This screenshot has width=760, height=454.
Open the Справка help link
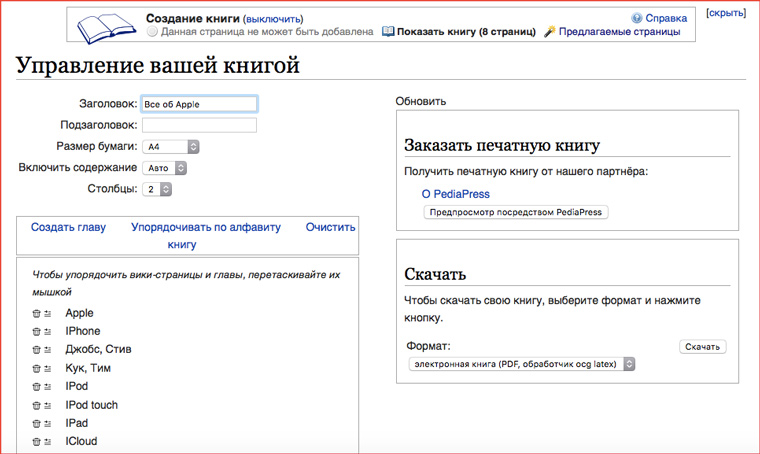(666, 18)
